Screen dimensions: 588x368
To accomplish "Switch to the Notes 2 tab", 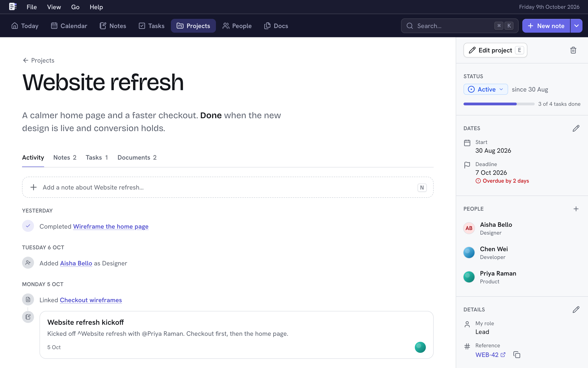I will (x=65, y=158).
